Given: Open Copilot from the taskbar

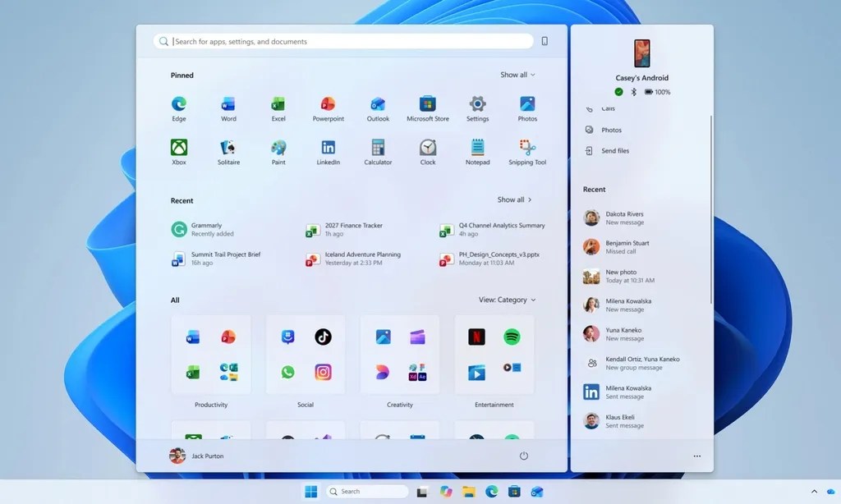Looking at the screenshot, I should [446, 491].
